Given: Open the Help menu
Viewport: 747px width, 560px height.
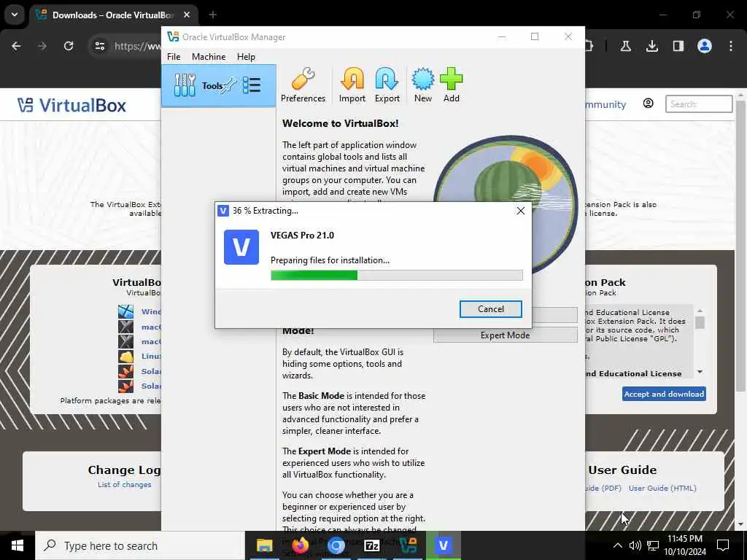Looking at the screenshot, I should (x=246, y=57).
